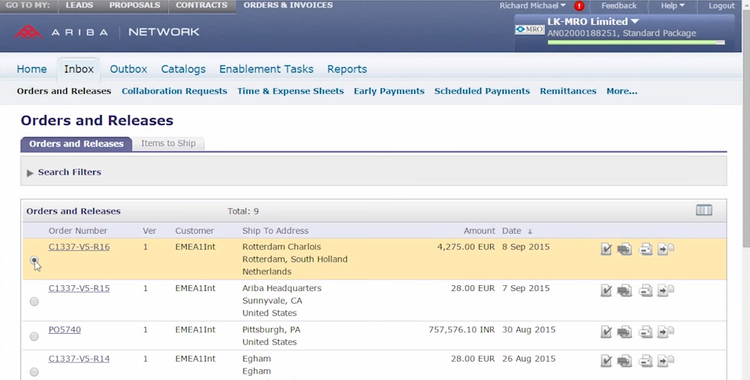Open the Reports tab
Viewport: 750px width, 380px height.
pyautogui.click(x=347, y=69)
